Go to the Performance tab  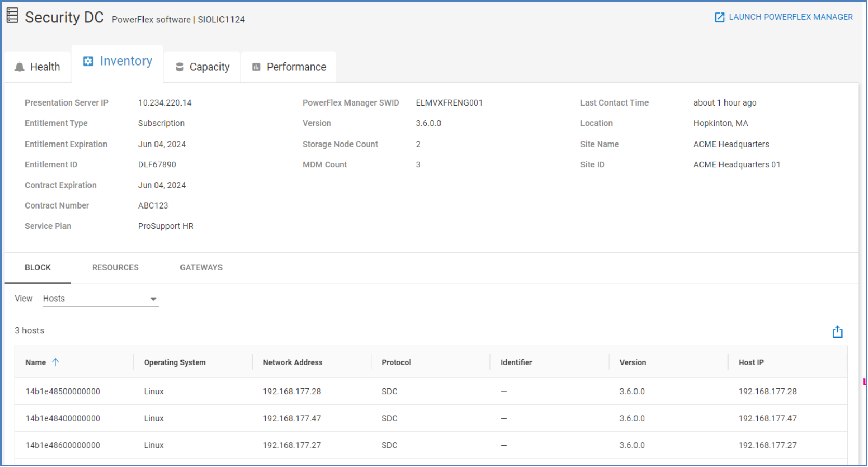tap(289, 67)
